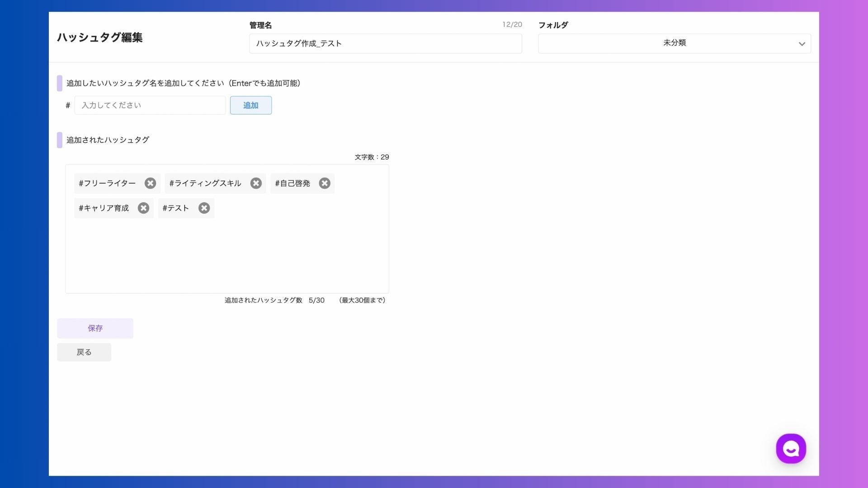Image resolution: width=868 pixels, height=488 pixels.
Task: Delete the #テスト hashtag
Action: tap(204, 208)
